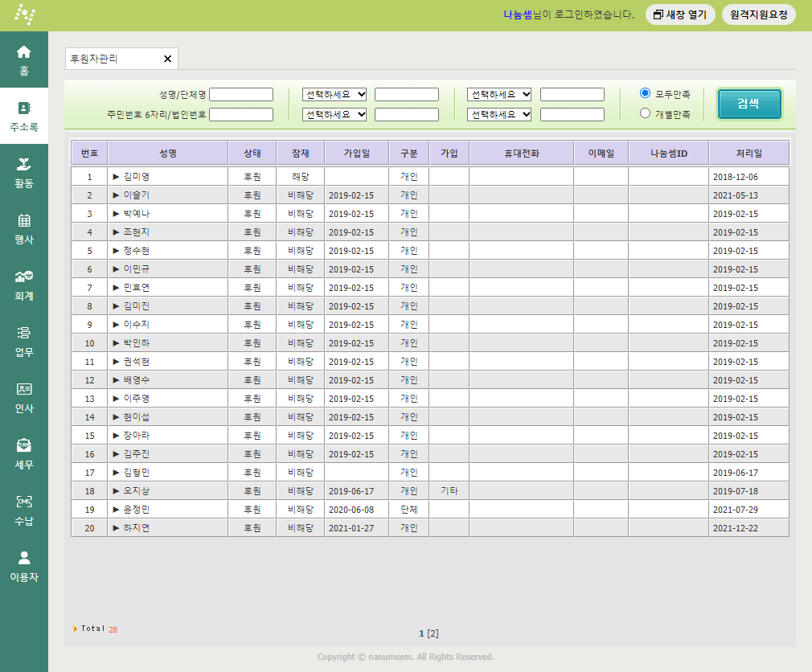Select the name 민효연 in row 7
The width and height of the screenshot is (812, 672).
[x=136, y=287]
